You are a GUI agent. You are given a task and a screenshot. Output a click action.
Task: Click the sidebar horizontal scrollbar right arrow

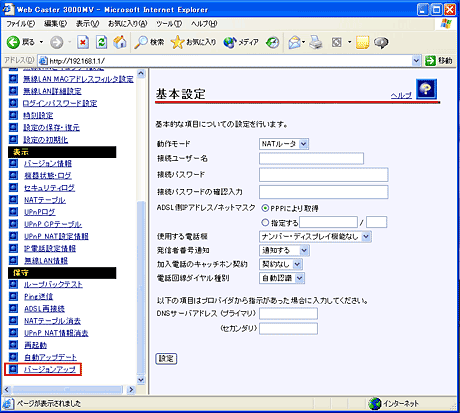pos(131,389)
